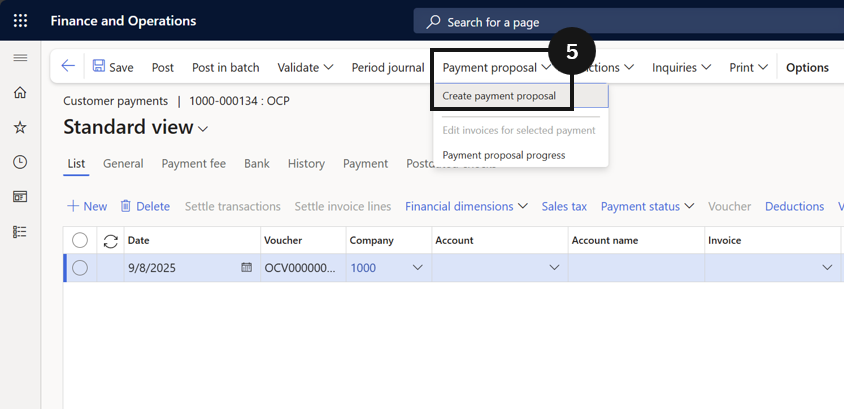Switch to the History tab
Screen dimensions: 844x409
(306, 164)
